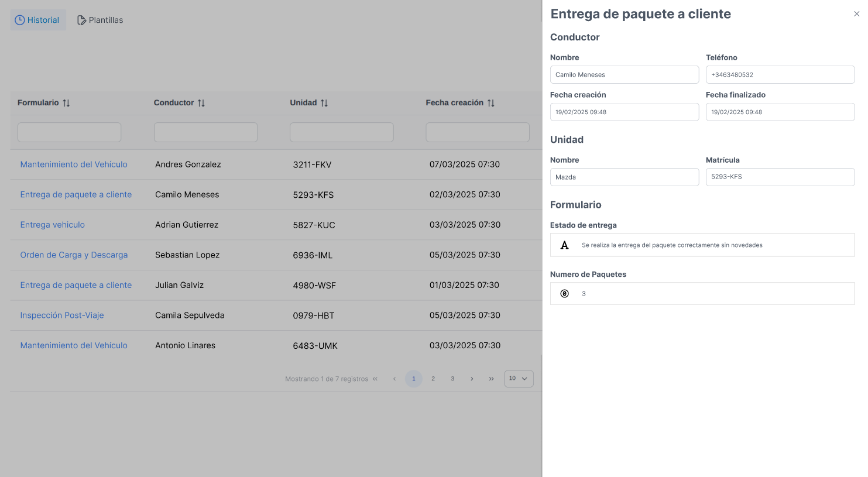Image resolution: width=868 pixels, height=477 pixels.
Task: Click the Unidad column sort arrows
Action: click(324, 103)
